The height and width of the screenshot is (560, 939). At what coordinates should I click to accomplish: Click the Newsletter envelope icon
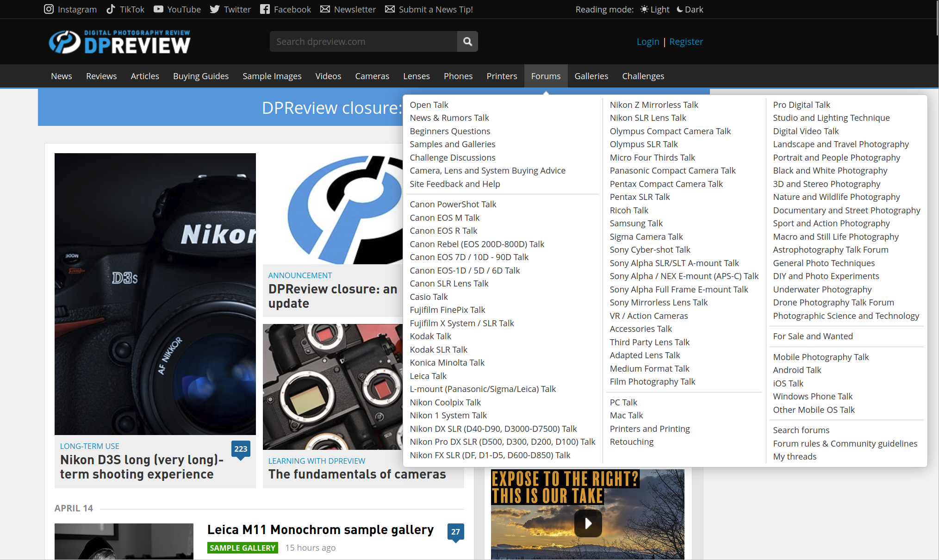click(x=325, y=9)
